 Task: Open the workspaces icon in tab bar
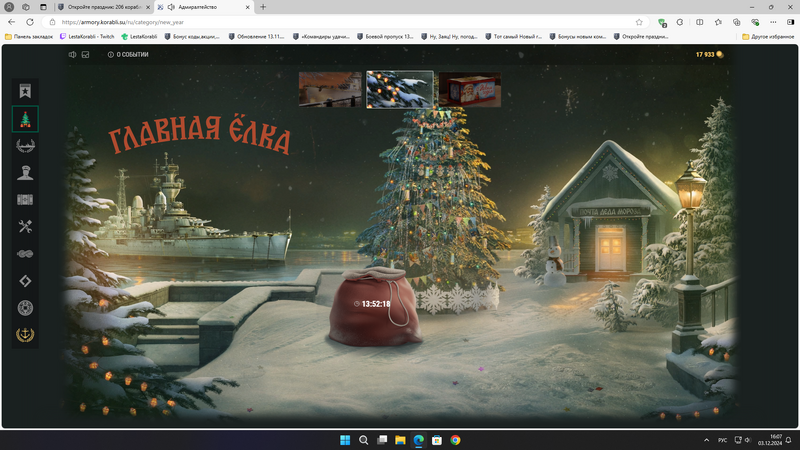pyautogui.click(x=26, y=7)
